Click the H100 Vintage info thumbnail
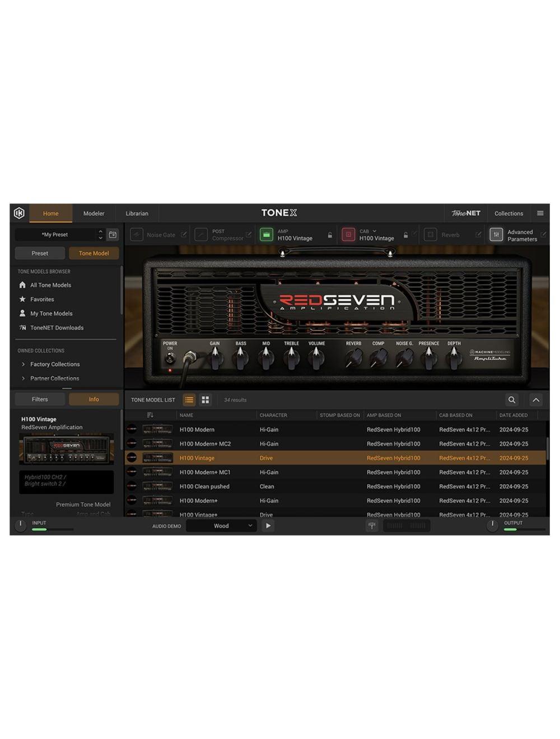The width and height of the screenshot is (560, 739). pyautogui.click(x=66, y=448)
